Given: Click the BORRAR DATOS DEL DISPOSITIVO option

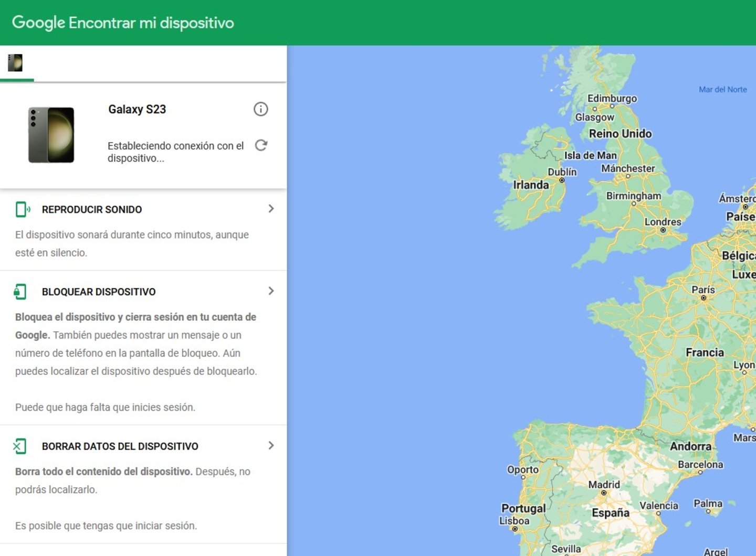Looking at the screenshot, I should [120, 446].
